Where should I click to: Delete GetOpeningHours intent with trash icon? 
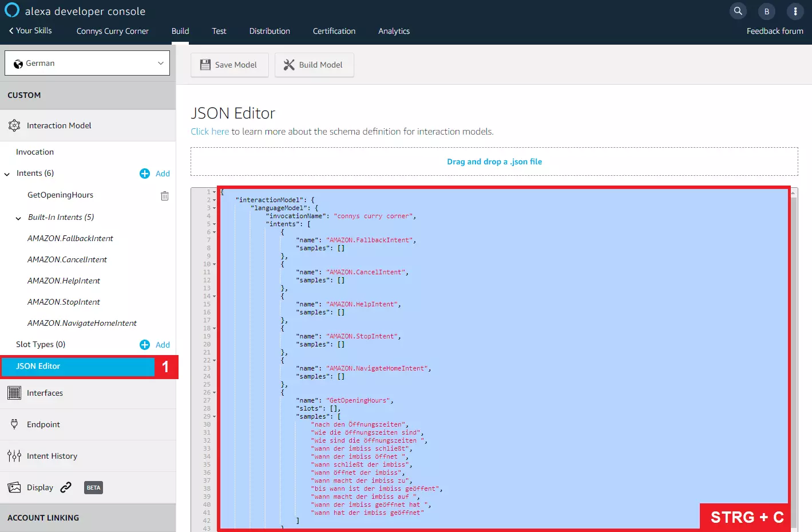tap(165, 195)
